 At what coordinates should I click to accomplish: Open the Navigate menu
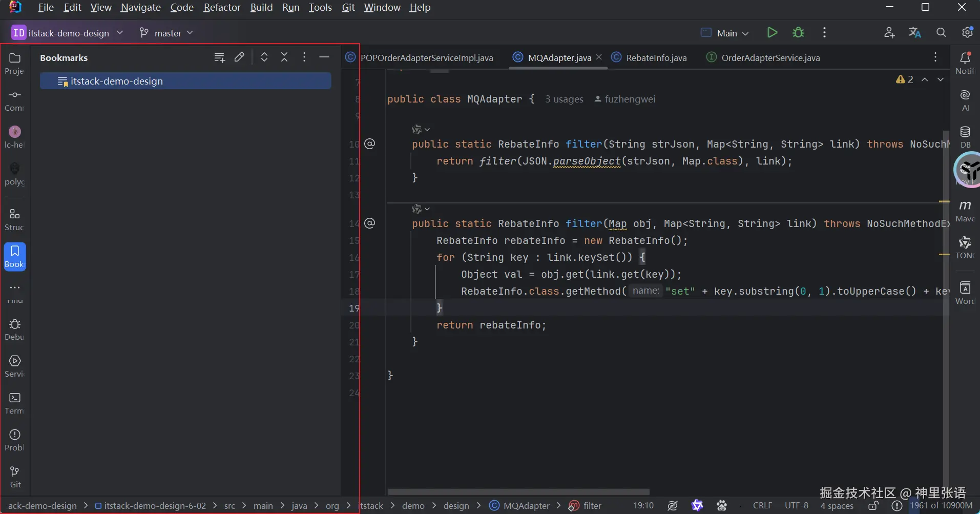141,8
